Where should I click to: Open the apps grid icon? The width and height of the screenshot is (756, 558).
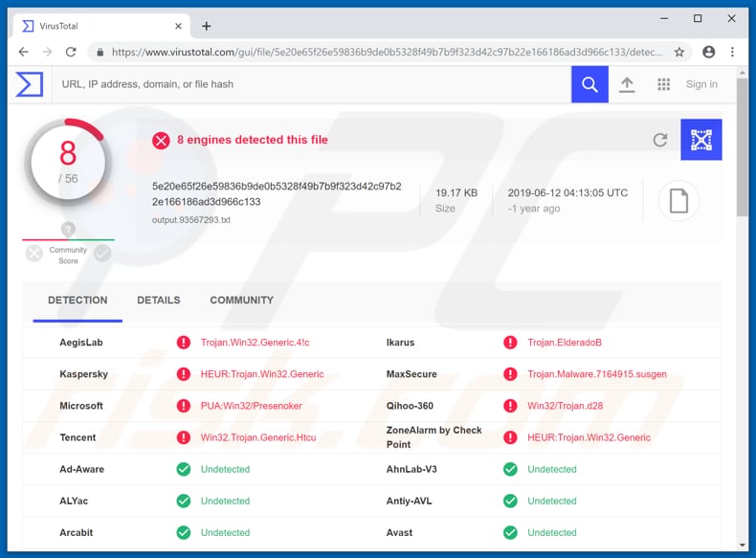click(x=664, y=84)
